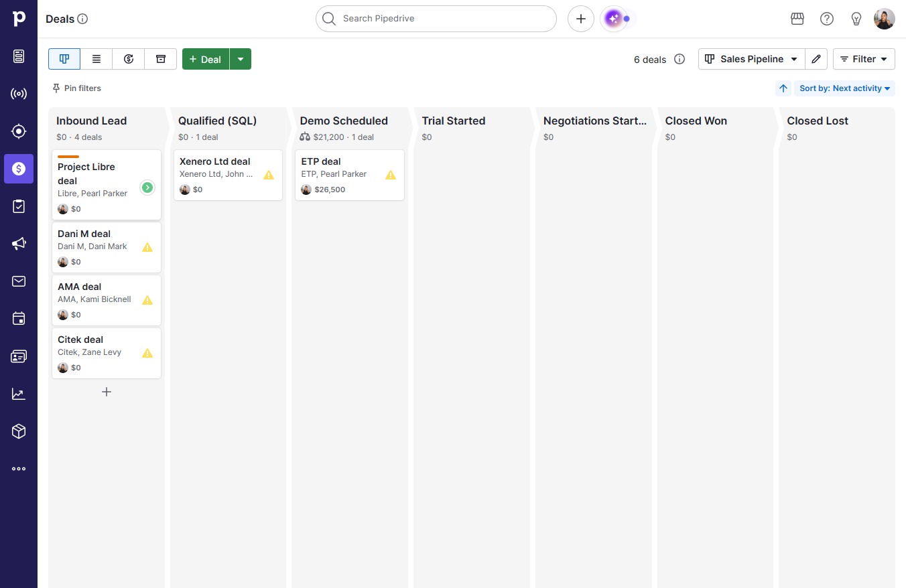Toggle sort direction arrow
Viewport: 906px width, 588px height.
click(783, 88)
